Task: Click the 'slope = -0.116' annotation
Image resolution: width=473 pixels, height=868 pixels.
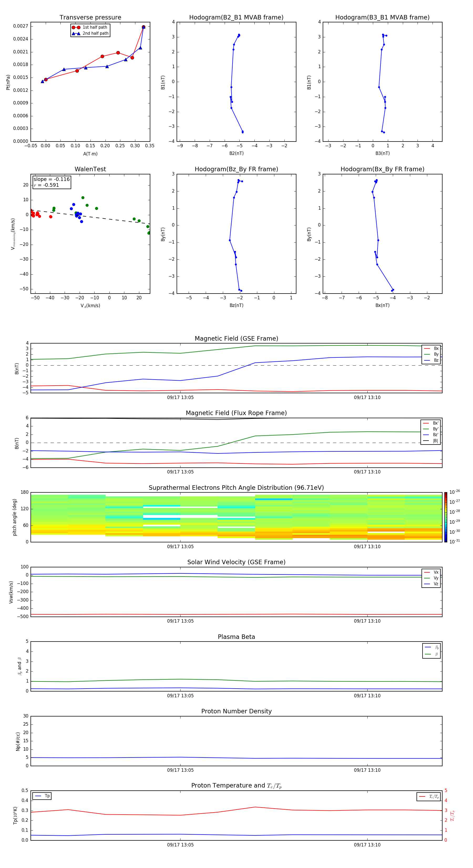Action: [x=52, y=179]
